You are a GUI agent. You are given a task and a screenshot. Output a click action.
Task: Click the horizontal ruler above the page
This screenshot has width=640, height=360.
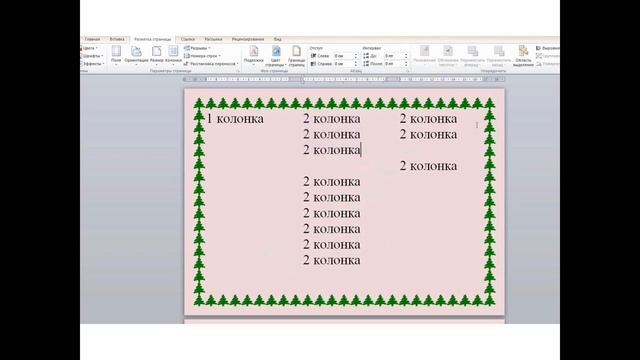point(344,79)
